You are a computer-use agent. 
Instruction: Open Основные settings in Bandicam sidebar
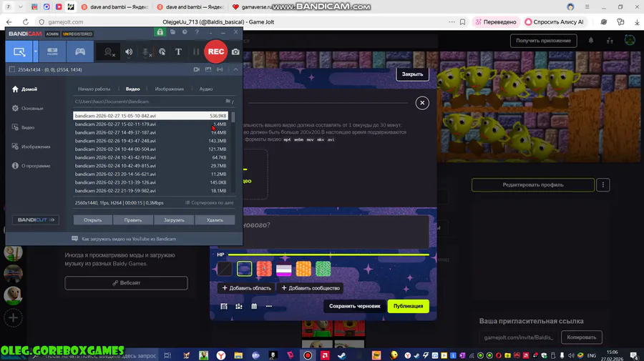coord(27,109)
